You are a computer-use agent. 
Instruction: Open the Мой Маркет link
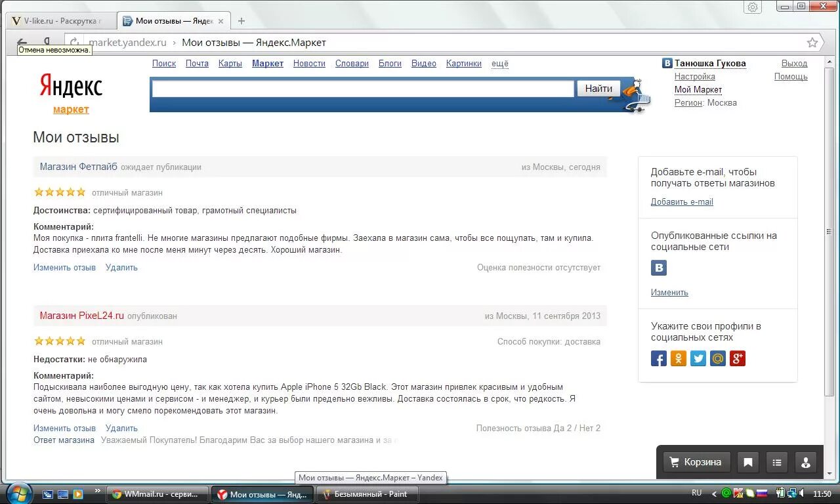point(698,90)
